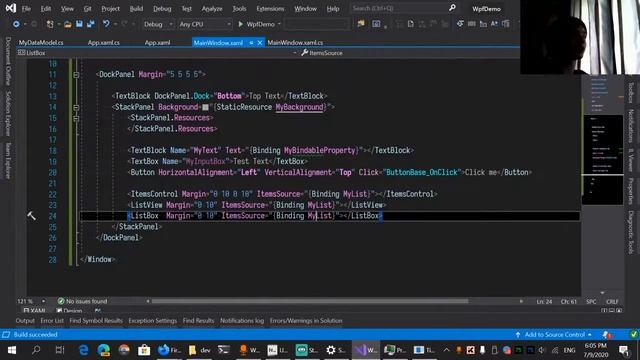The width and height of the screenshot is (640, 360).
Task: Open the Debug menu
Action: click(162, 9)
